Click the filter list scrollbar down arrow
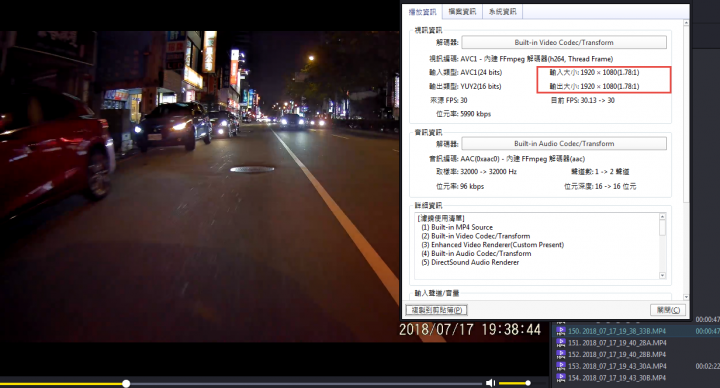This screenshot has height=388, width=720. 662,276
